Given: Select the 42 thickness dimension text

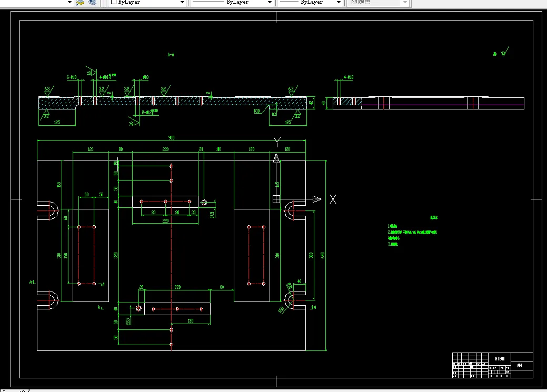Looking at the screenshot, I should [311, 103].
